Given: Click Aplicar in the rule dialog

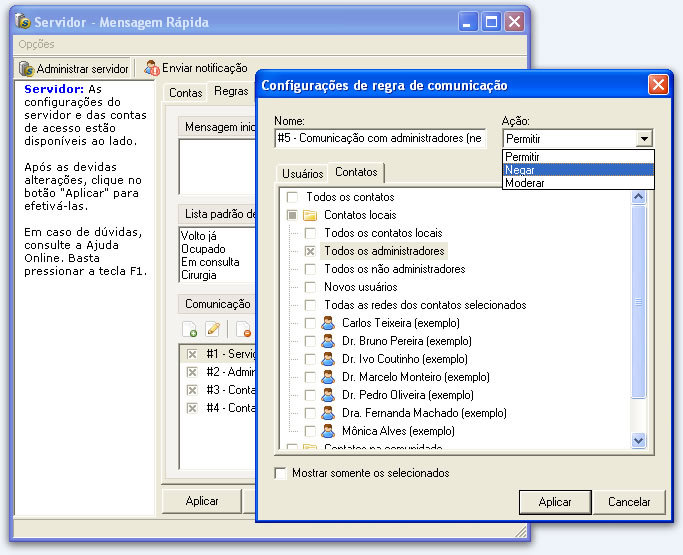Looking at the screenshot, I should point(555,502).
